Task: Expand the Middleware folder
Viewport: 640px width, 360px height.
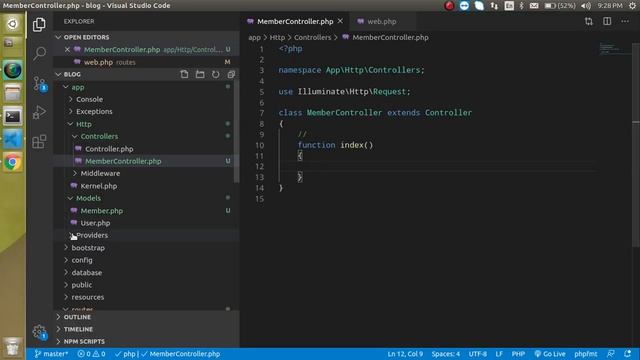Action: [100, 173]
